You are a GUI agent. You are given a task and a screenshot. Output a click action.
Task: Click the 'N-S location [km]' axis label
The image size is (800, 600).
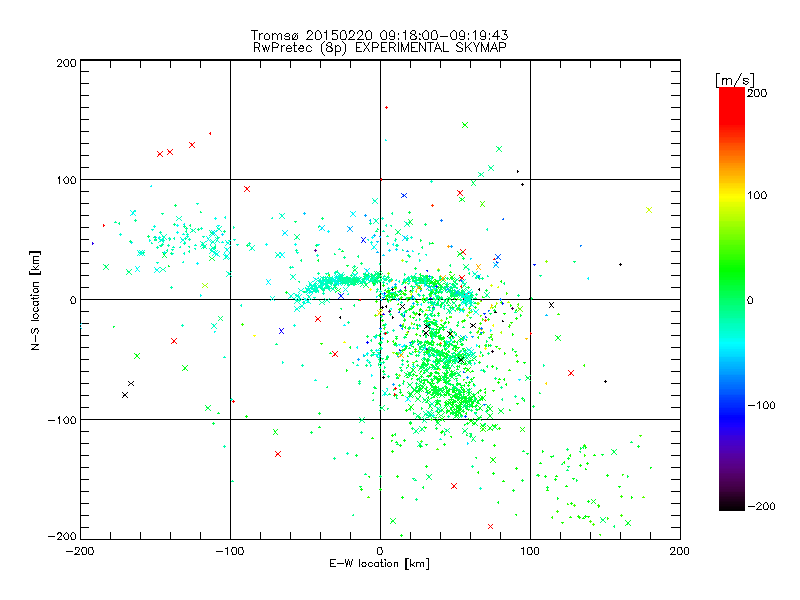click(x=35, y=301)
